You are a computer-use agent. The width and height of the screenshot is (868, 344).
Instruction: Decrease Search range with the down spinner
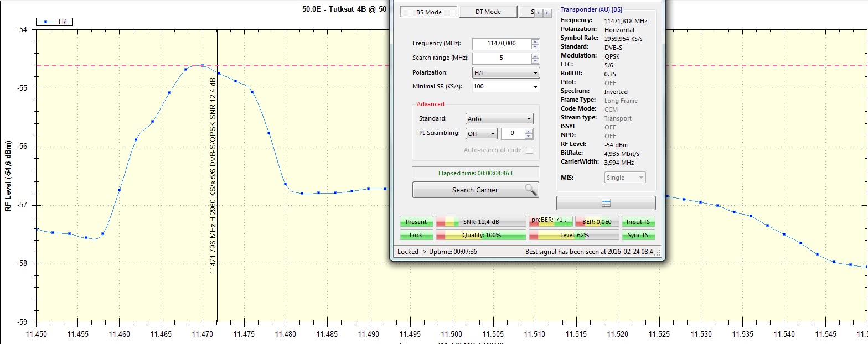tap(535, 61)
